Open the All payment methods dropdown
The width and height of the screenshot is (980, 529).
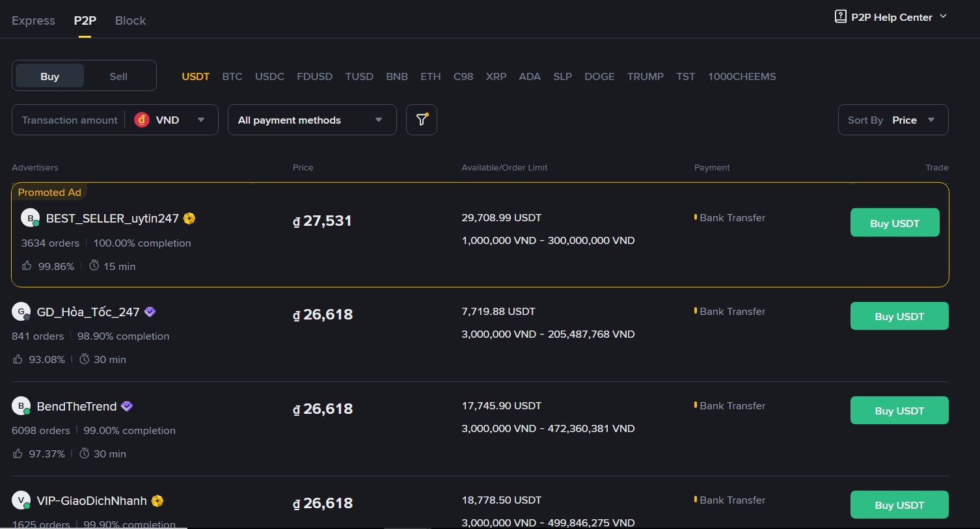click(x=312, y=120)
